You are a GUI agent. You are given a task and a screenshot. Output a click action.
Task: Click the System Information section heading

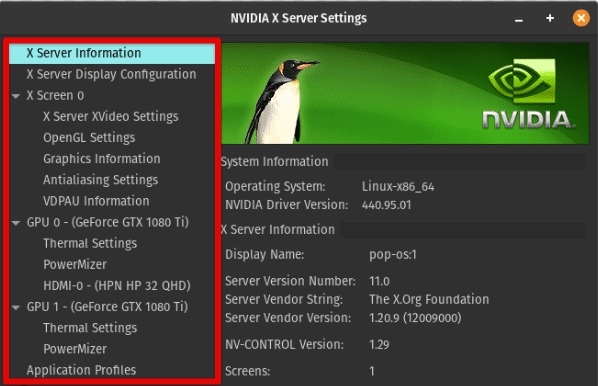tap(274, 162)
